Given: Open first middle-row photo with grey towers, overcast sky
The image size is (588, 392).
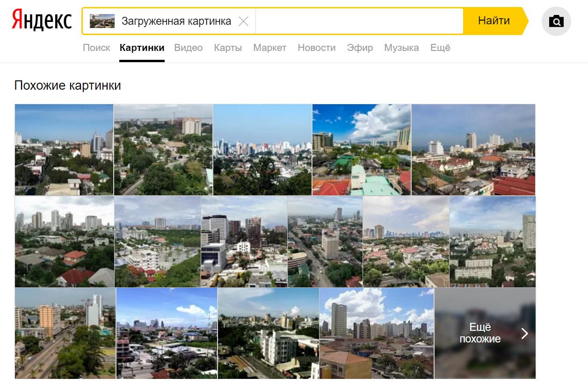Looking at the screenshot, I should [x=65, y=242].
